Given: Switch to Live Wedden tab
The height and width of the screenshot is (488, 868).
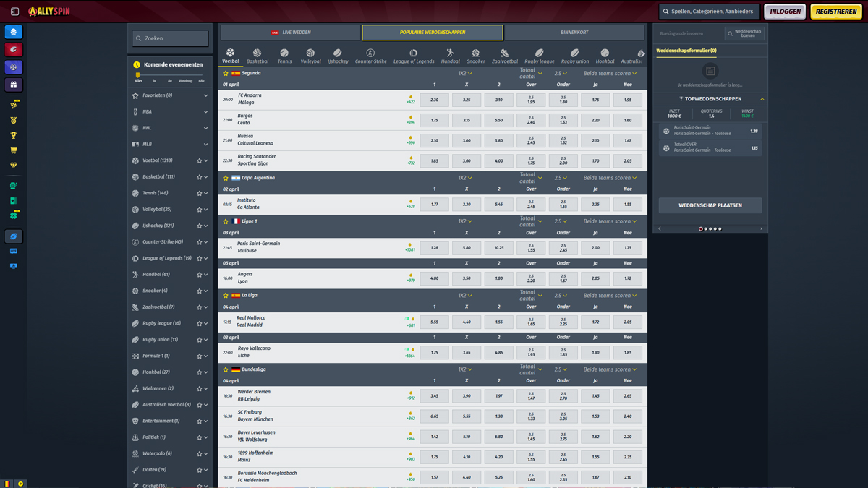Looking at the screenshot, I should pyautogui.click(x=290, y=33).
